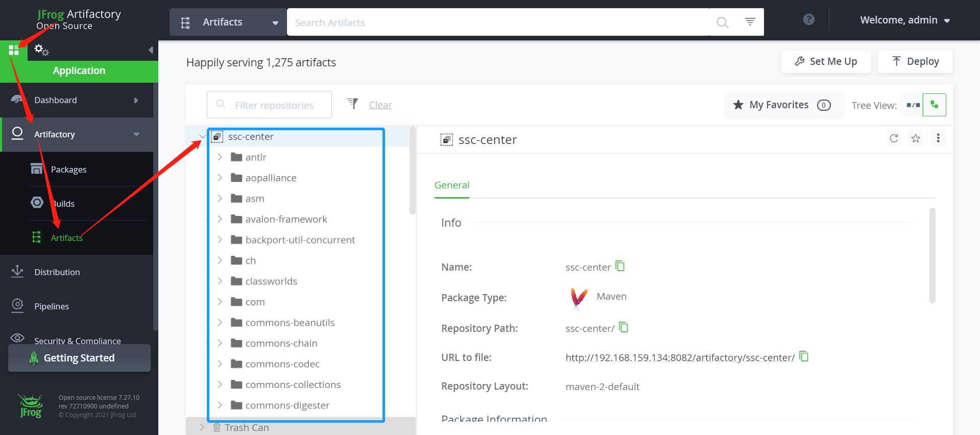Copy the repository name ssc-center
The image size is (980, 435).
[x=620, y=266]
